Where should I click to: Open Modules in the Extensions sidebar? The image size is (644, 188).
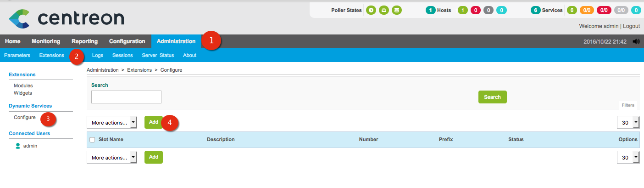click(23, 85)
